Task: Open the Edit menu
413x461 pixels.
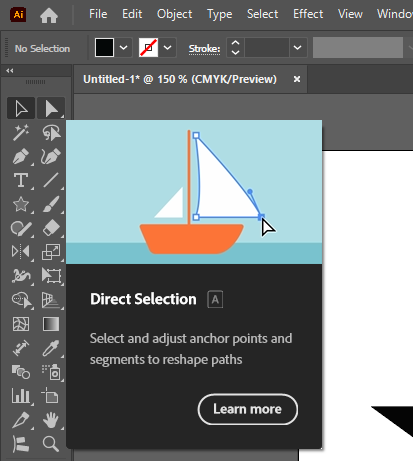Action: click(x=132, y=14)
